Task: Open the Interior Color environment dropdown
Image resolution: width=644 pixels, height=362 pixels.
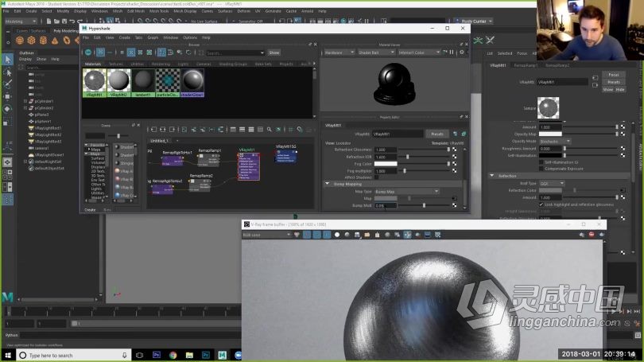Action: (419, 53)
